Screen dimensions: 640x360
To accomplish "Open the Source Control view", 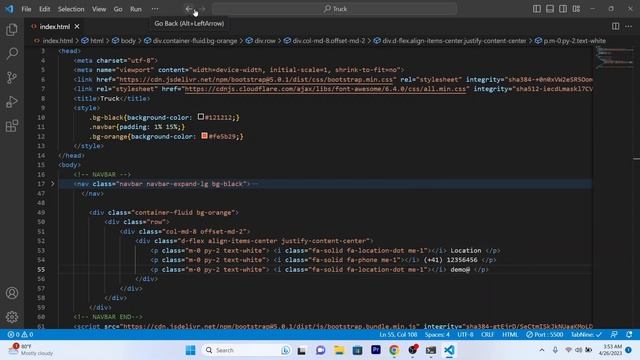I will pyautogui.click(x=12, y=78).
